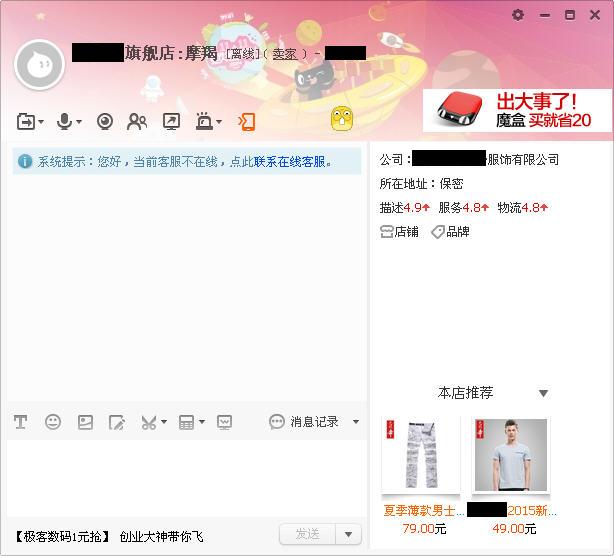Click the orange send-to-phone icon
This screenshot has height=556, width=614.
(x=247, y=122)
